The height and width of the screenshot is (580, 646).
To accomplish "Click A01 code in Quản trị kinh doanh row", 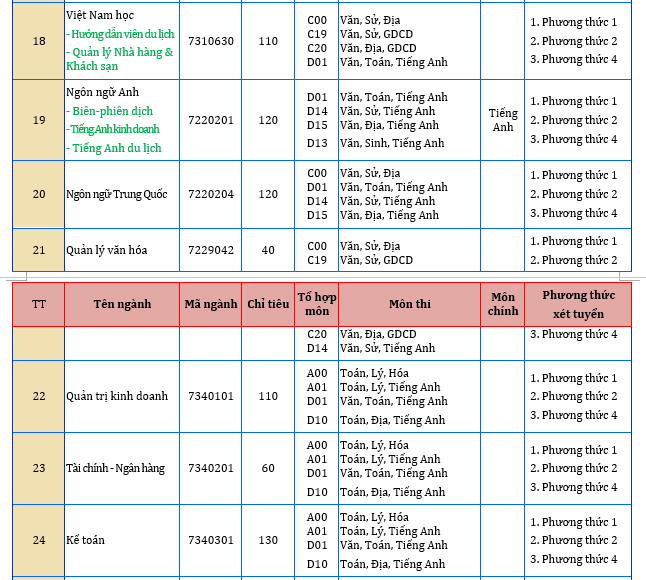I will [x=317, y=387].
